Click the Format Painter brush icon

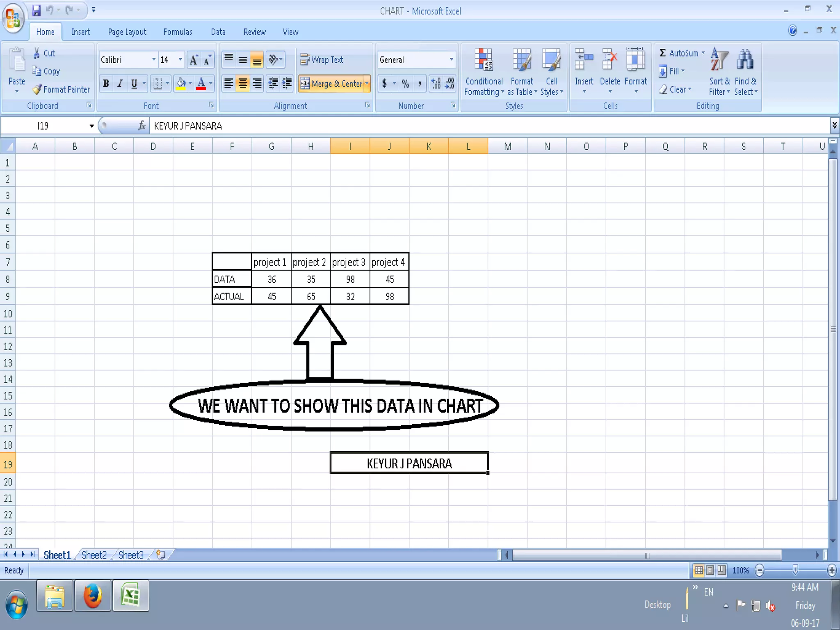(37, 89)
